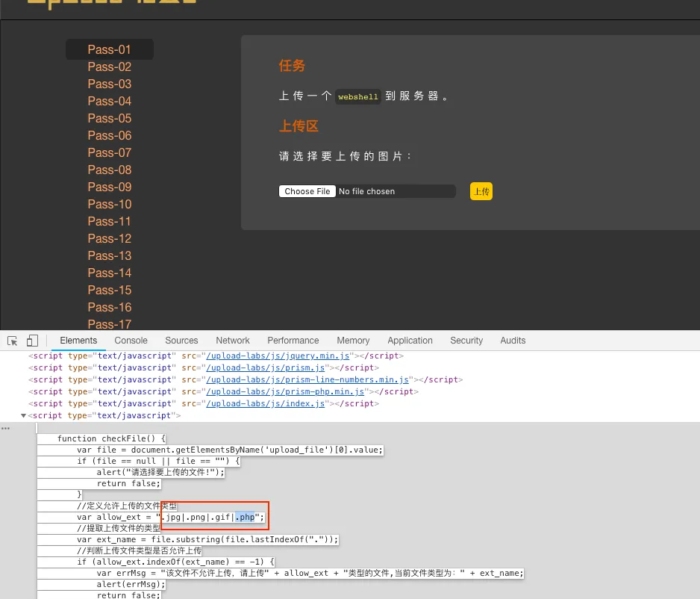The image size is (700, 599).
Task: Go to the Memory tab
Action: tap(353, 341)
